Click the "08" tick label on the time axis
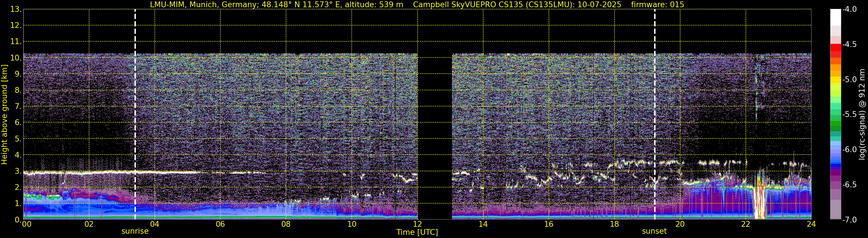The height and width of the screenshot is (238, 868). pos(286,224)
